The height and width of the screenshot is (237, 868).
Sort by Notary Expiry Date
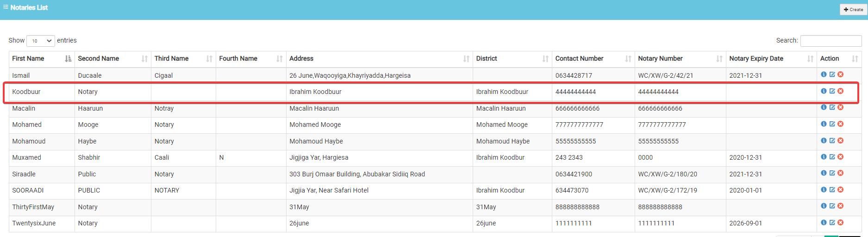pyautogui.click(x=772, y=59)
